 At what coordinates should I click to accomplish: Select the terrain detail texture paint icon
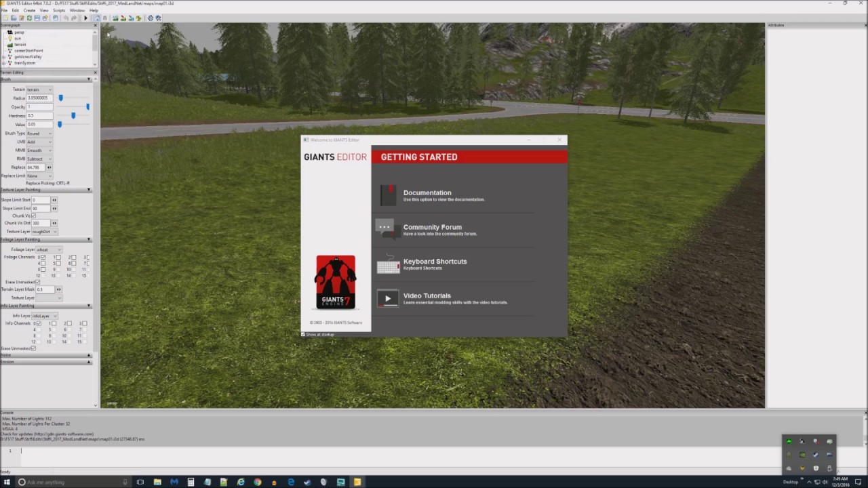point(123,18)
